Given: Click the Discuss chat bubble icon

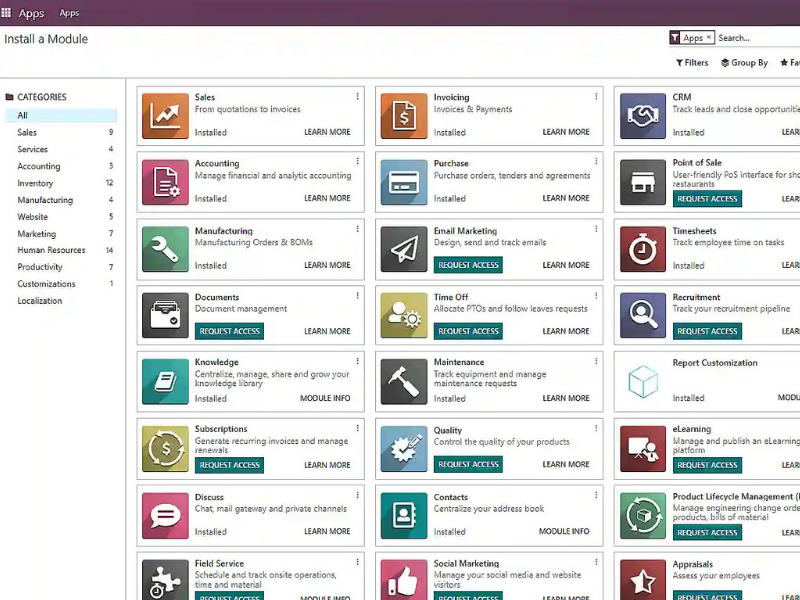Looking at the screenshot, I should (165, 515).
